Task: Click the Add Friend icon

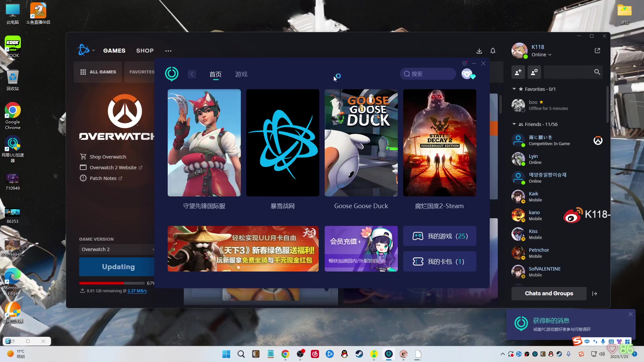Action: [518, 72]
